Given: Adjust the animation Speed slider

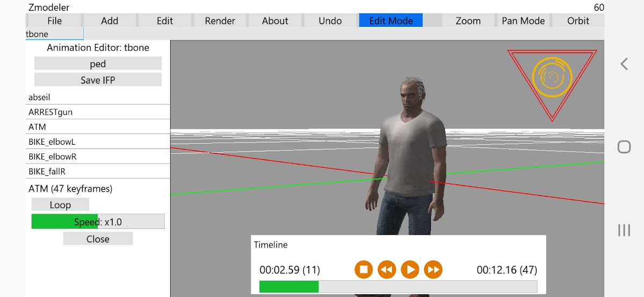Looking at the screenshot, I should tap(98, 222).
